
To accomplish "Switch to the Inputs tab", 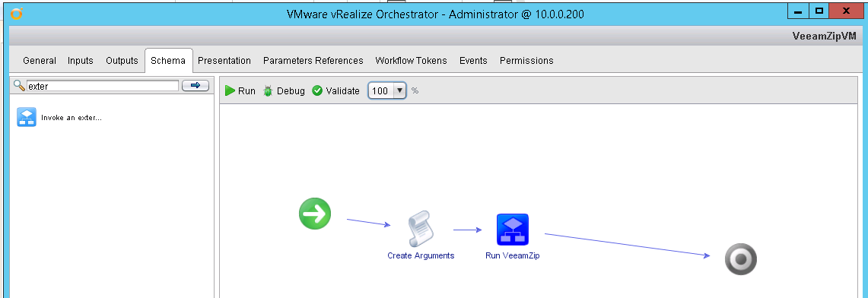I will (x=81, y=61).
